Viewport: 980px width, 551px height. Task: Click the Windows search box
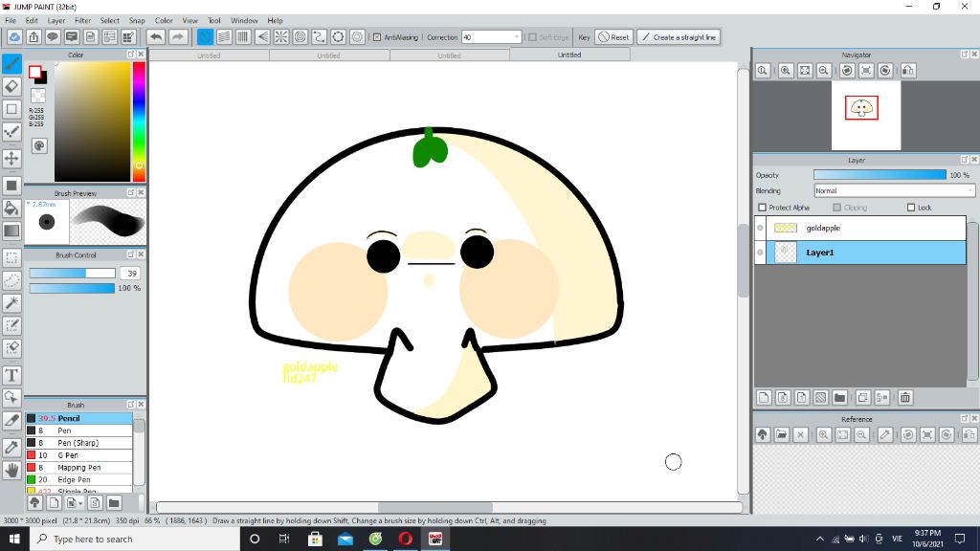click(x=134, y=539)
